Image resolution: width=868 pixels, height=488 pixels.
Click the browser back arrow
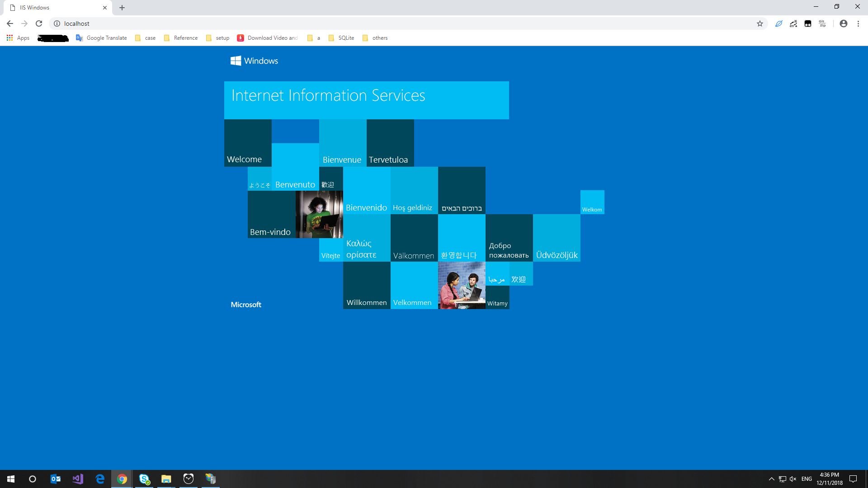click(x=10, y=23)
